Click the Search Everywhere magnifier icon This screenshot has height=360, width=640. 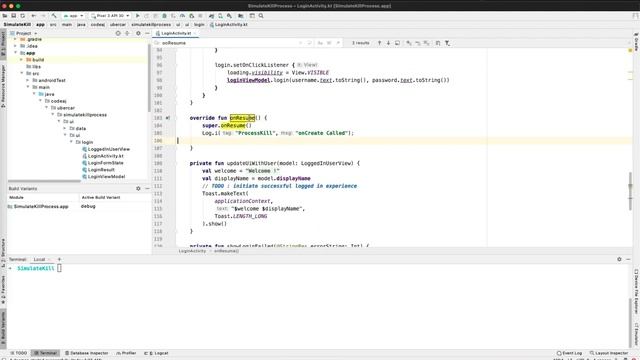[261, 16]
